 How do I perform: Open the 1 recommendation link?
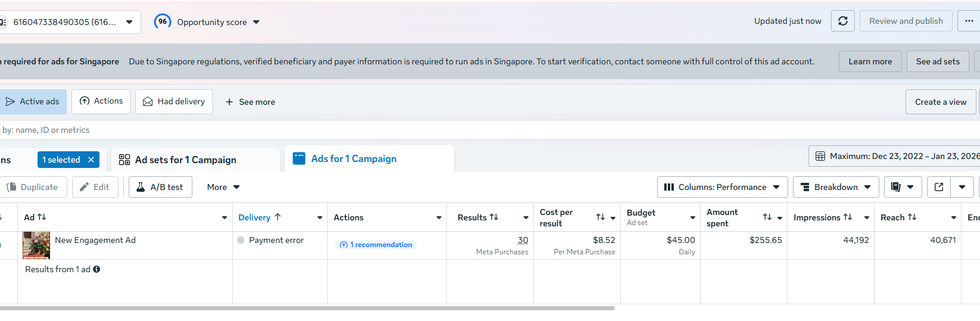376,245
